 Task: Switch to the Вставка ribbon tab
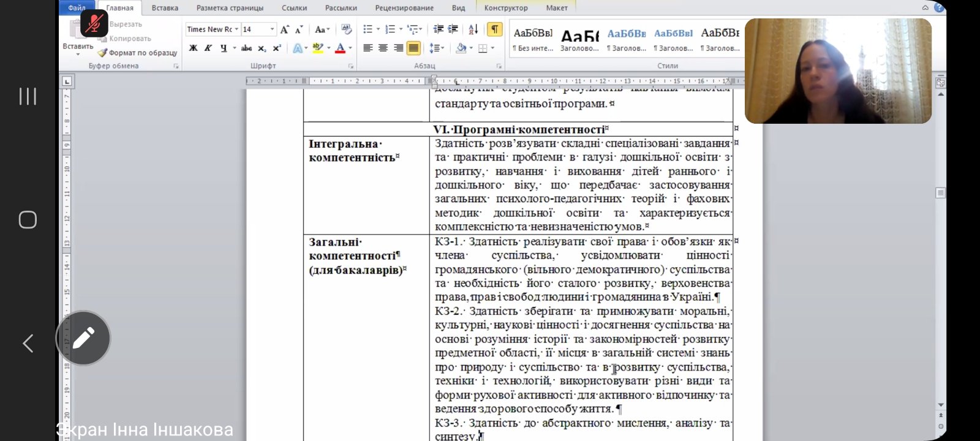(165, 8)
